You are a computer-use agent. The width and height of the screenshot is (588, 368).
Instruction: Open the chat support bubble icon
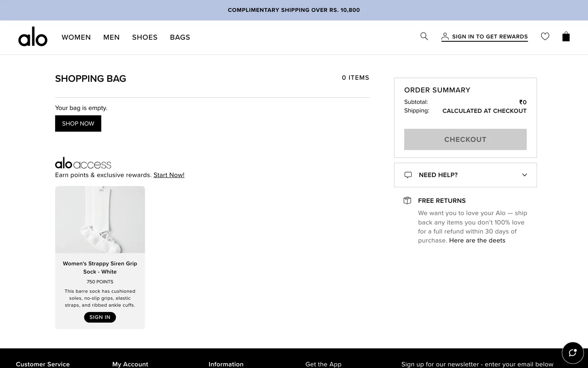(x=573, y=353)
